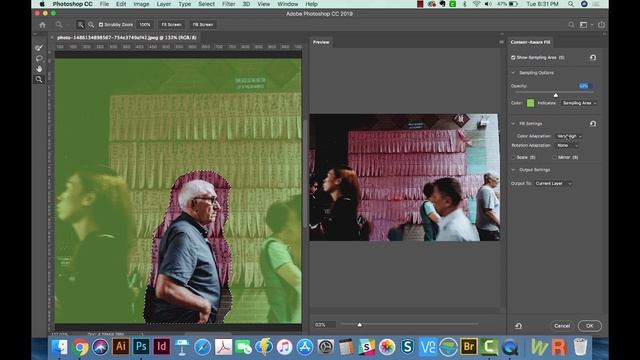Click the magnifier tool preset icon in options bar
This screenshot has width=640, height=360.
[x=59, y=24]
